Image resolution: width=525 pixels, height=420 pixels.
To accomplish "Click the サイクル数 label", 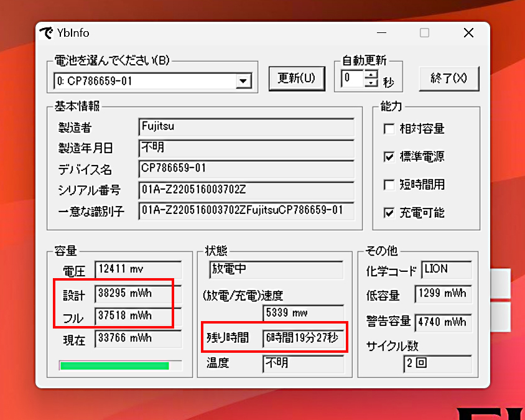I will (393, 346).
